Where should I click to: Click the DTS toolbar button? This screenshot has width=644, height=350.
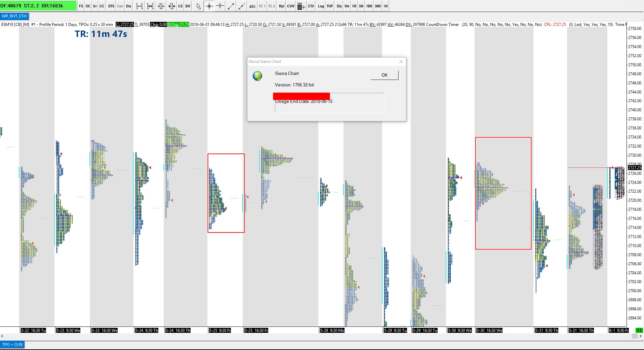point(111,6)
